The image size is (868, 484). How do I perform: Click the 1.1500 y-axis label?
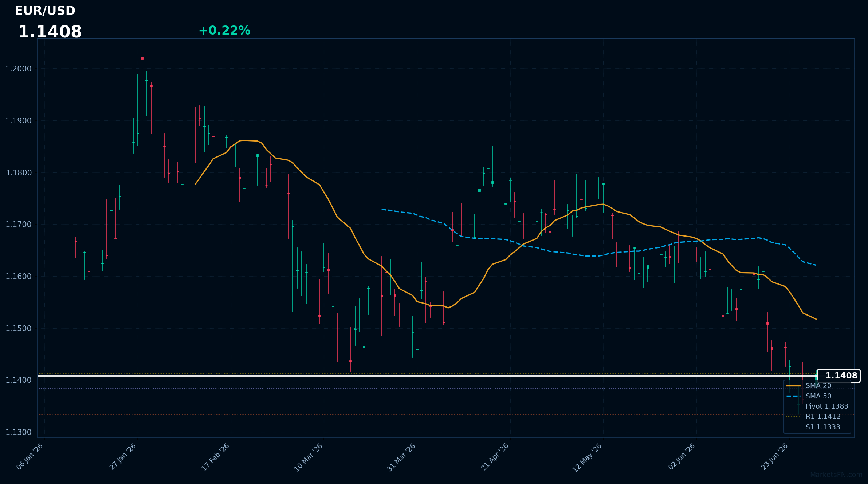coord(19,329)
